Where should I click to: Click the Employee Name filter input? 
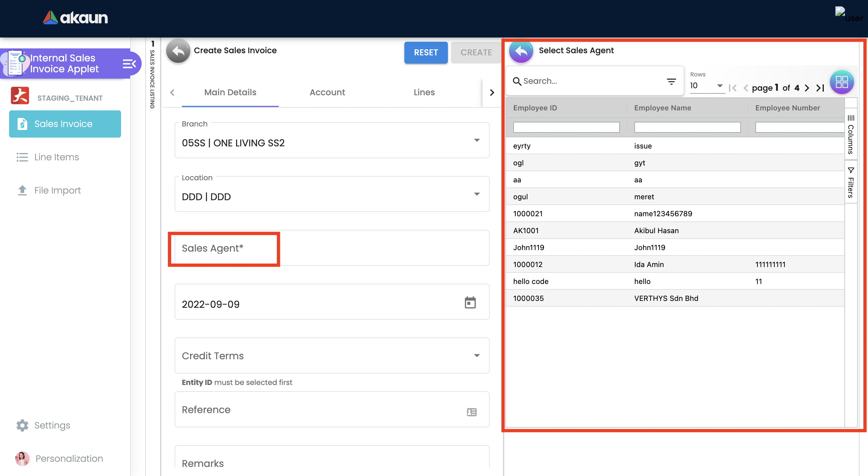click(x=687, y=127)
